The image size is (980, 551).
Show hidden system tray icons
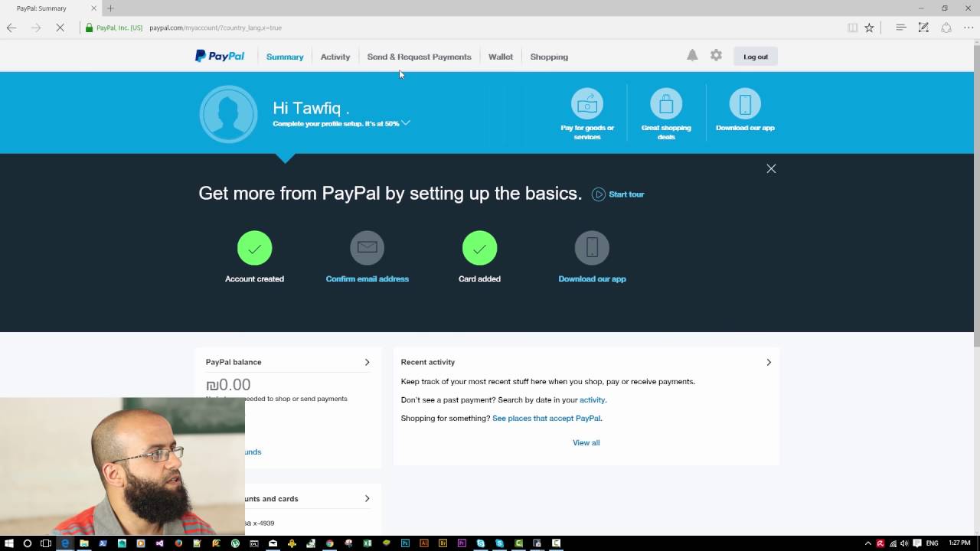pos(868,543)
